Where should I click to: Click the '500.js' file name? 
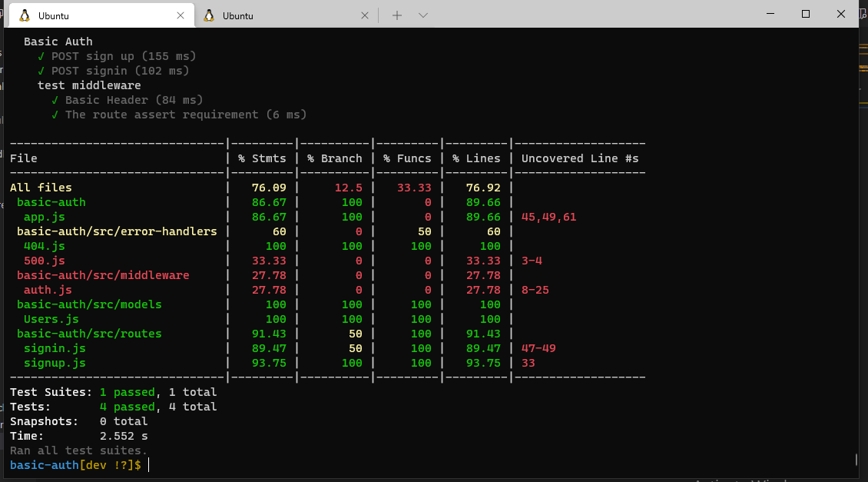pyautogui.click(x=45, y=261)
